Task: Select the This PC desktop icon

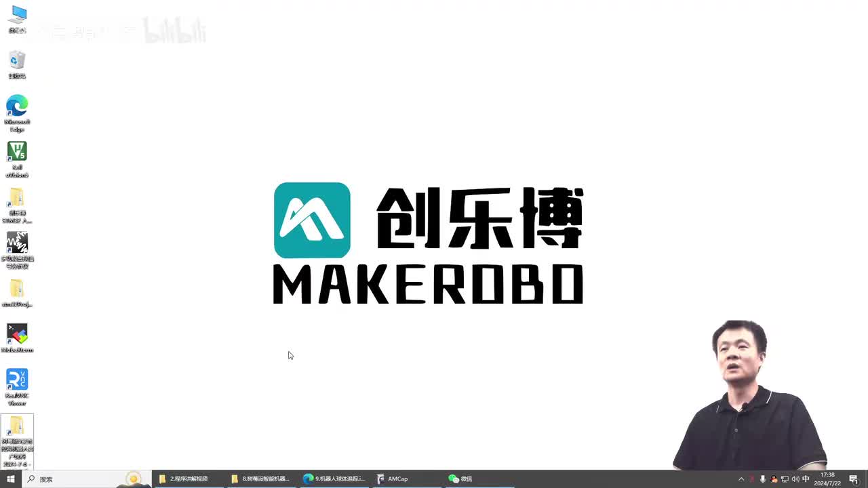Action: 17,20
